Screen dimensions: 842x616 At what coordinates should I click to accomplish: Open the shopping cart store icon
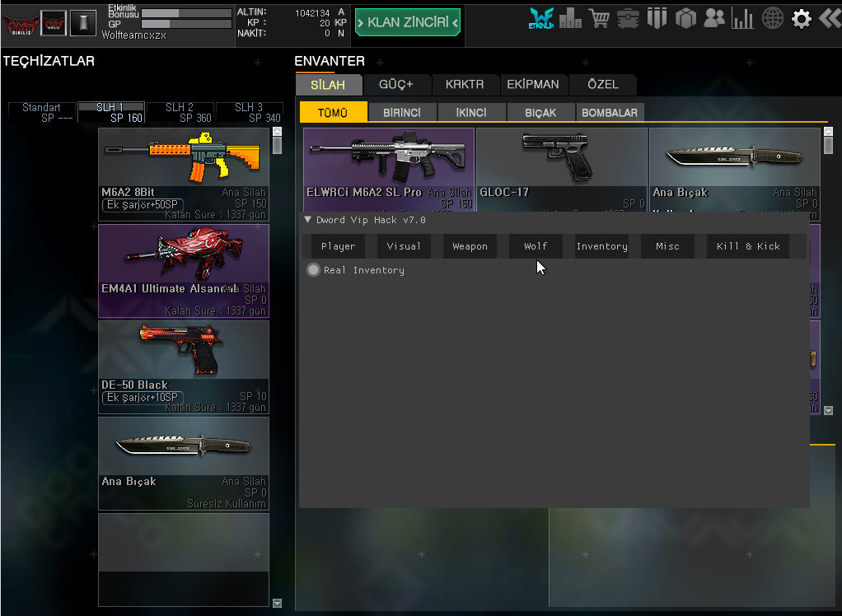[x=599, y=18]
